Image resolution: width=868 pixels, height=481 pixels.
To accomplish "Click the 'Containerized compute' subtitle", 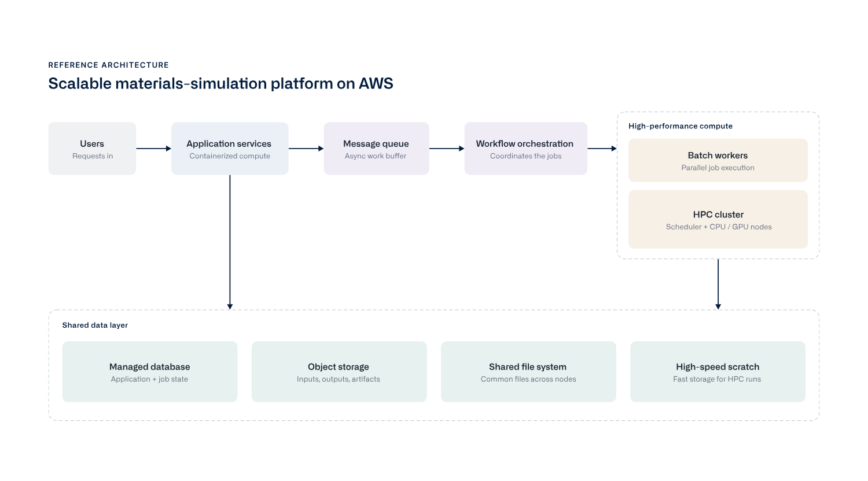I will [x=230, y=156].
